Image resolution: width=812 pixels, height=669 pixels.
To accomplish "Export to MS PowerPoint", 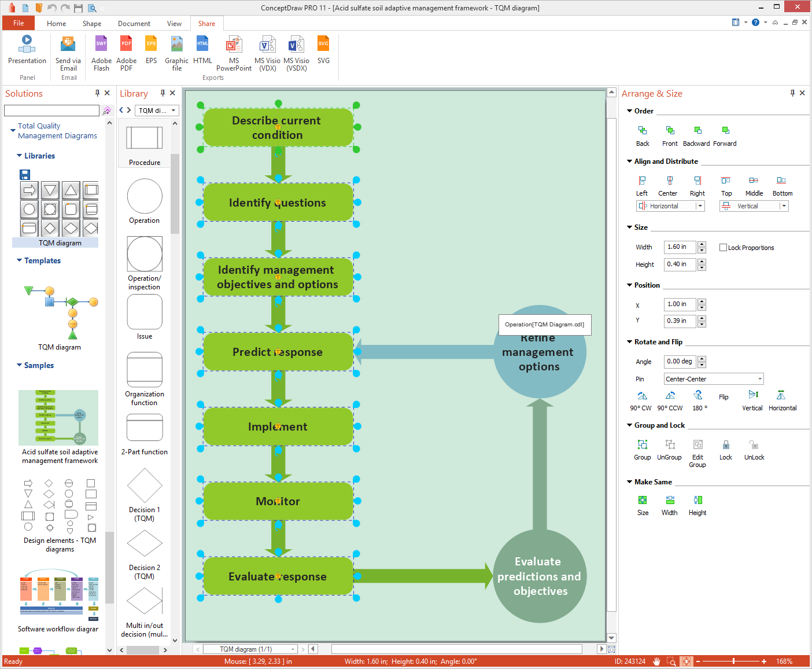I will coord(234,45).
